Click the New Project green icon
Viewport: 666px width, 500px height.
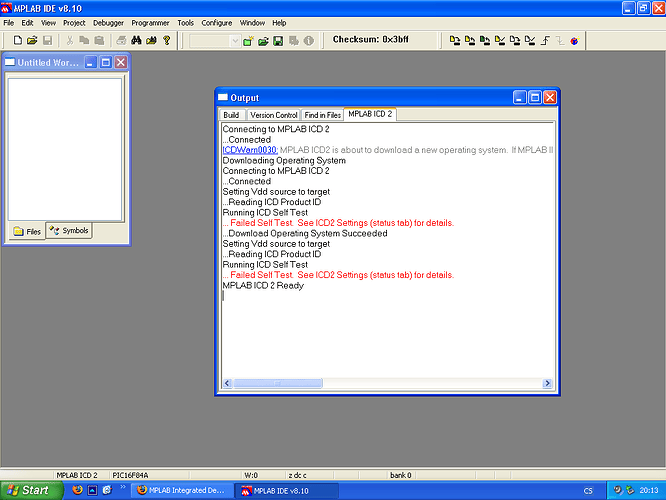tap(248, 41)
